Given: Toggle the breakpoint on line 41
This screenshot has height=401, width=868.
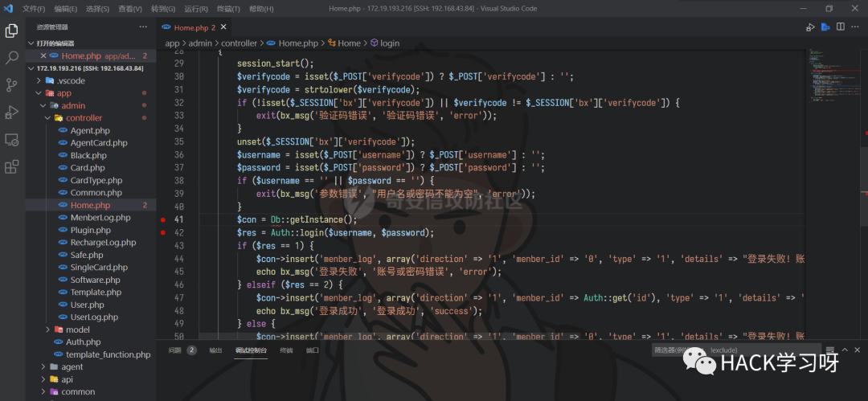Looking at the screenshot, I should coord(163,219).
